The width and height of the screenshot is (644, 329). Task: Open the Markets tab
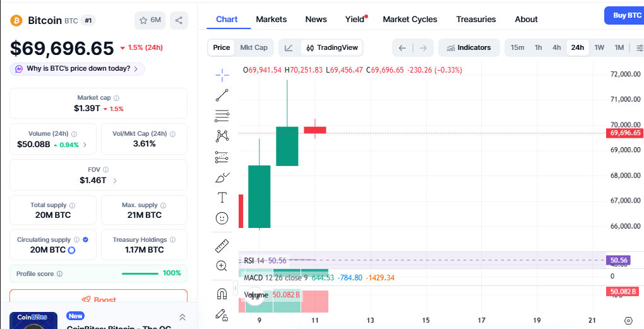[x=271, y=19]
